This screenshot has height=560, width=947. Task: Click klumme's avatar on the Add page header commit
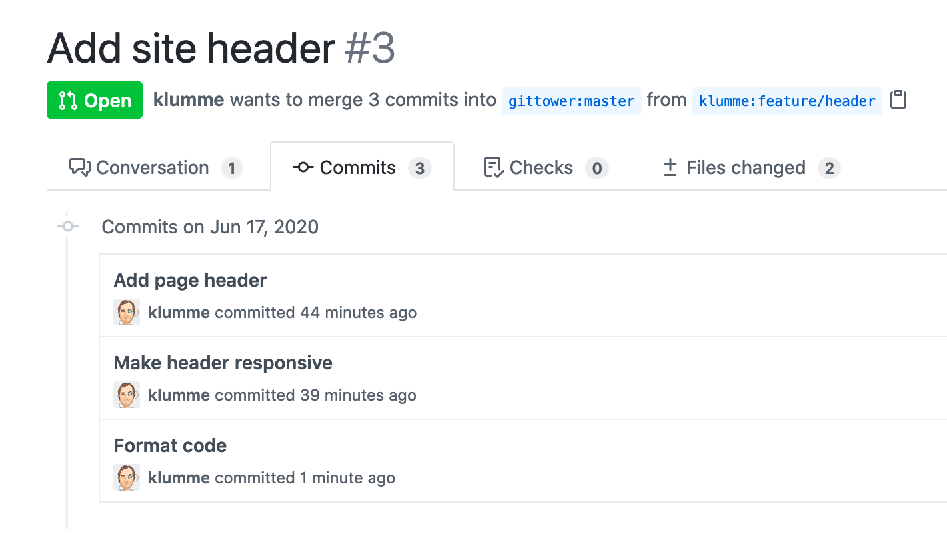pos(127,311)
